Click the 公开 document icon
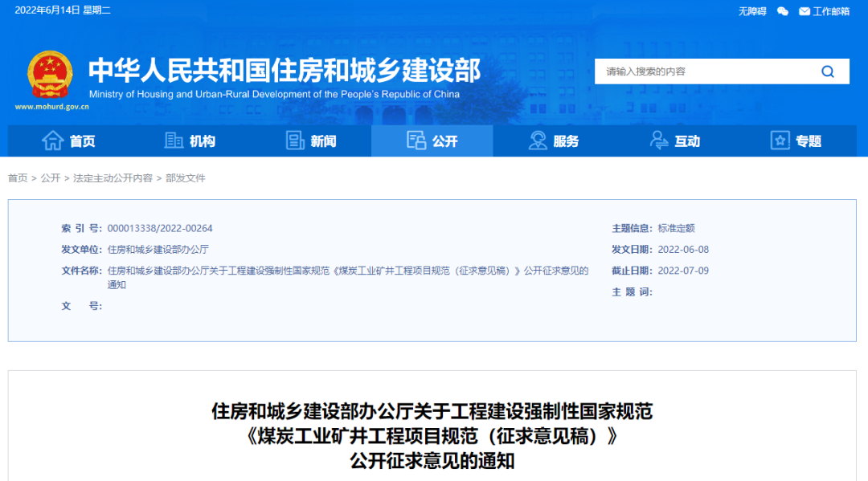The image size is (868, 481). pyautogui.click(x=416, y=141)
